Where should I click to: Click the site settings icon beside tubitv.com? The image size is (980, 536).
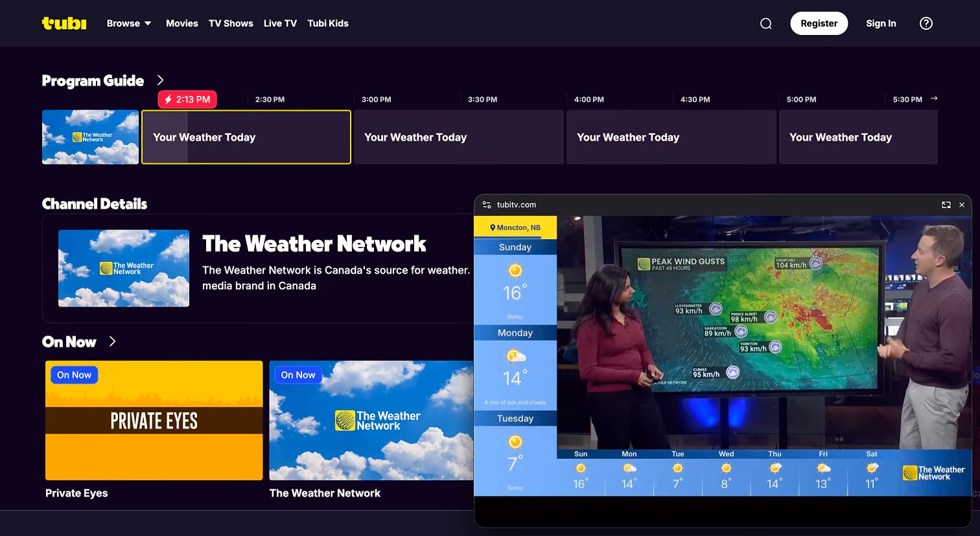(x=487, y=205)
